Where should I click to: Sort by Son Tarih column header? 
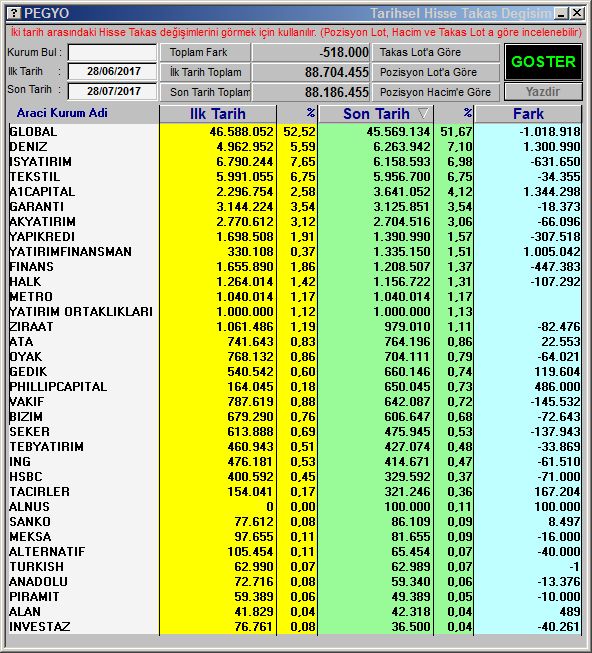pos(376,114)
